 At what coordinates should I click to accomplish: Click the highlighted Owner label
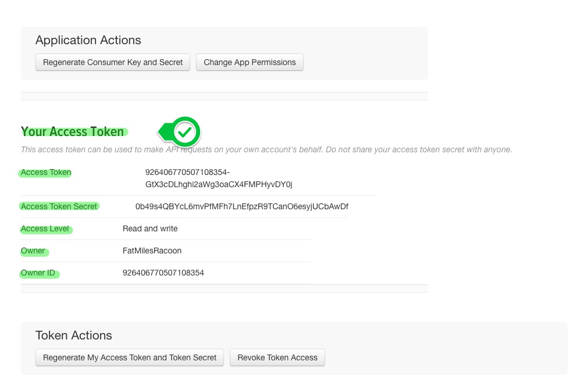(33, 251)
